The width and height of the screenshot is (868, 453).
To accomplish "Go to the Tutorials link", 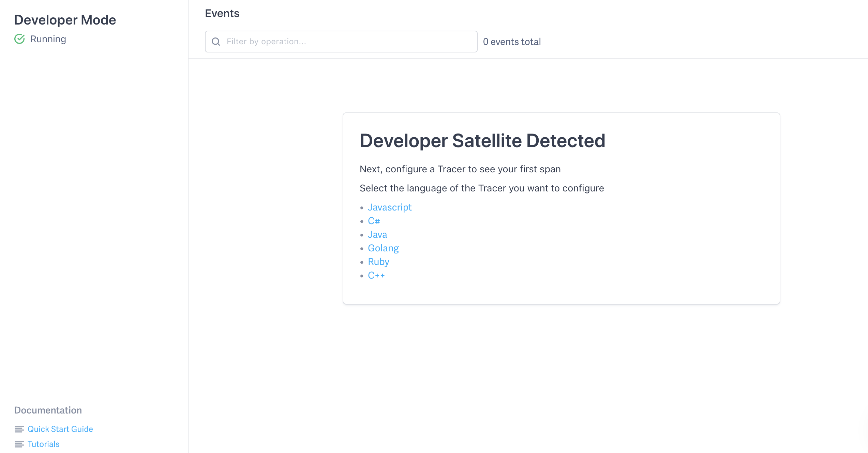I will [43, 444].
